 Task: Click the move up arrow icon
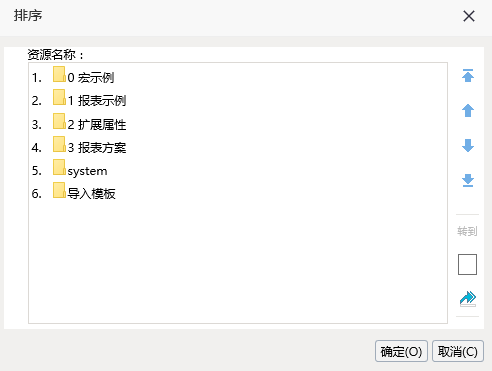tap(468, 110)
